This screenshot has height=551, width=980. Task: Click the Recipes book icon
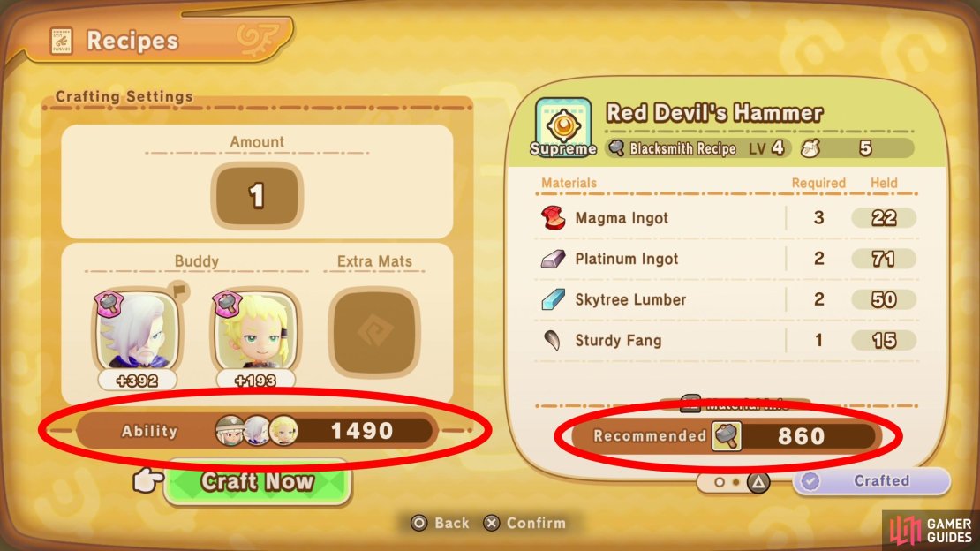pos(61,41)
